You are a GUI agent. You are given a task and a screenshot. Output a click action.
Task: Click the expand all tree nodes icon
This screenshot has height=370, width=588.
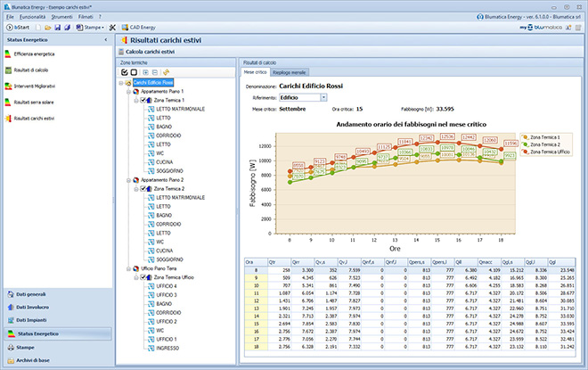click(145, 72)
